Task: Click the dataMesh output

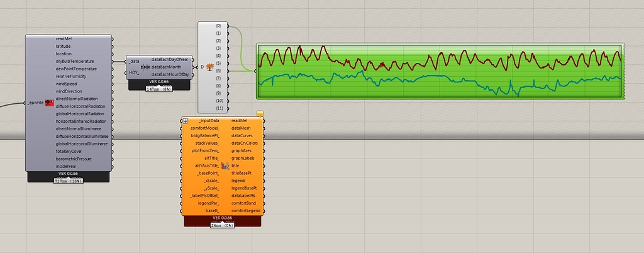Action: pyautogui.click(x=241, y=128)
